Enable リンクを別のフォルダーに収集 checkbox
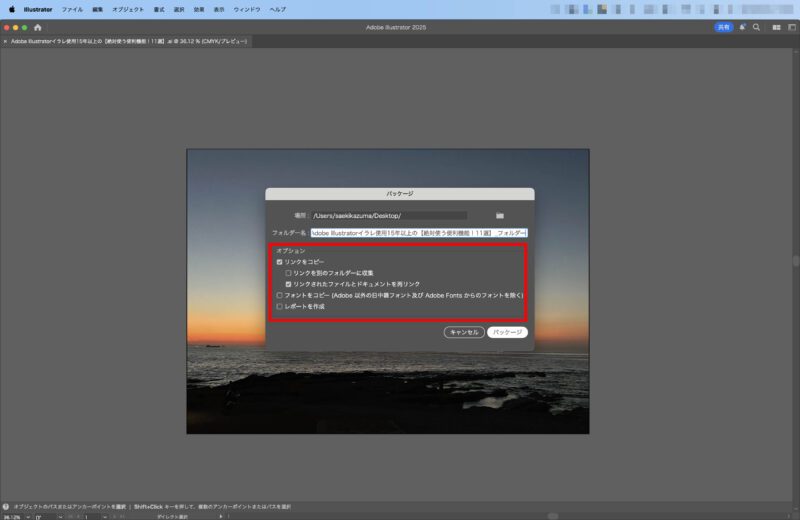Viewport: 800px width, 520px height. (289, 272)
